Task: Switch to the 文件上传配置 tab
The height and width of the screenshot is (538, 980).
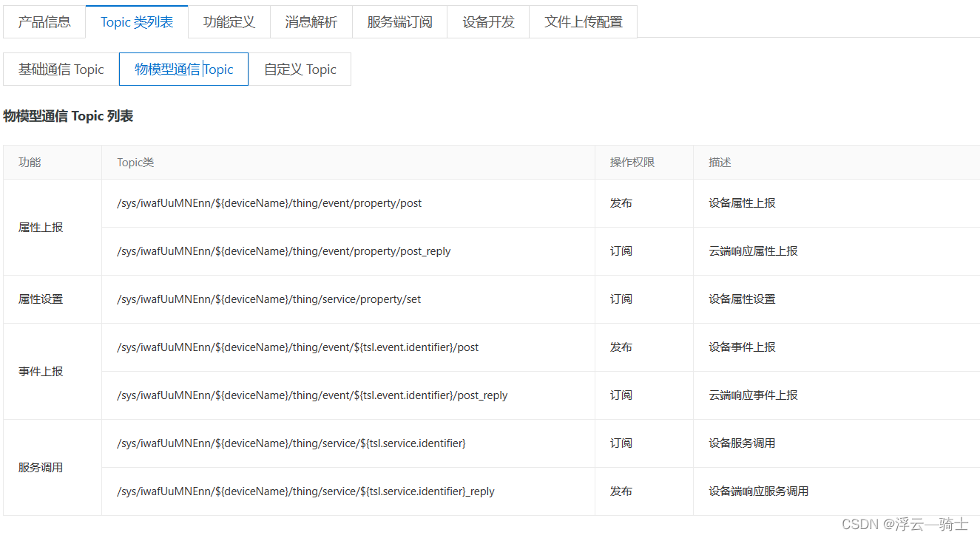Action: tap(584, 21)
